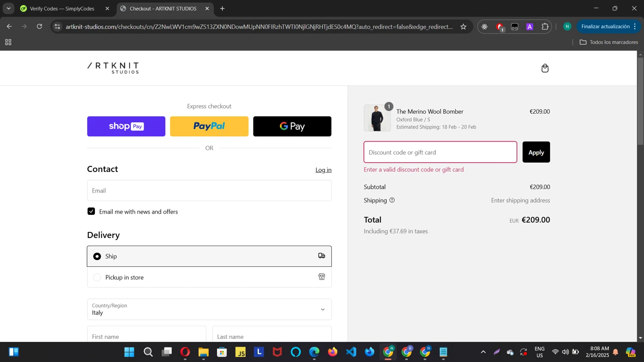
Task: Pay with Shop Pay button
Action: (x=126, y=126)
